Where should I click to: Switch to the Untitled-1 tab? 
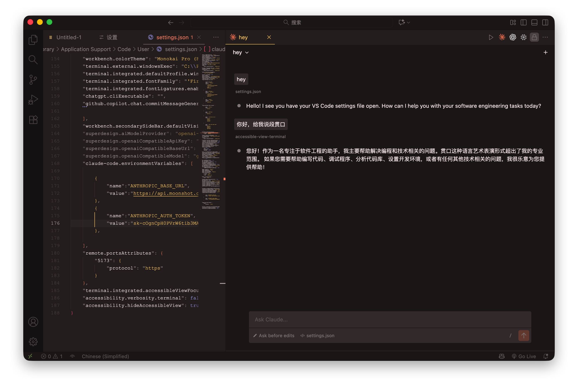69,37
